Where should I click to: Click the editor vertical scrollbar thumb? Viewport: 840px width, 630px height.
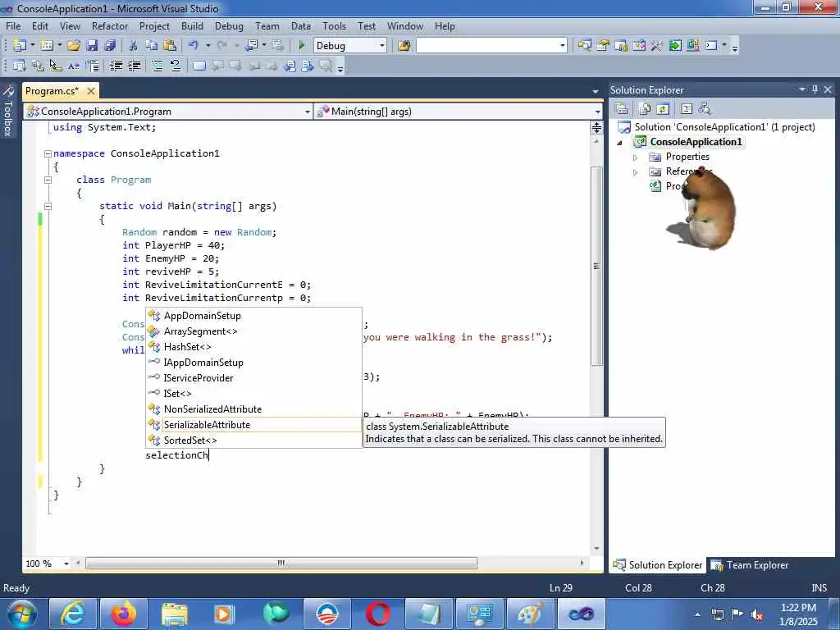pos(596,267)
